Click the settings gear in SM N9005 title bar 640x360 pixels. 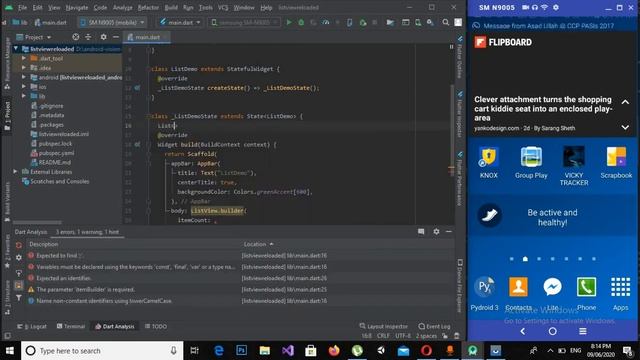coord(556,7)
